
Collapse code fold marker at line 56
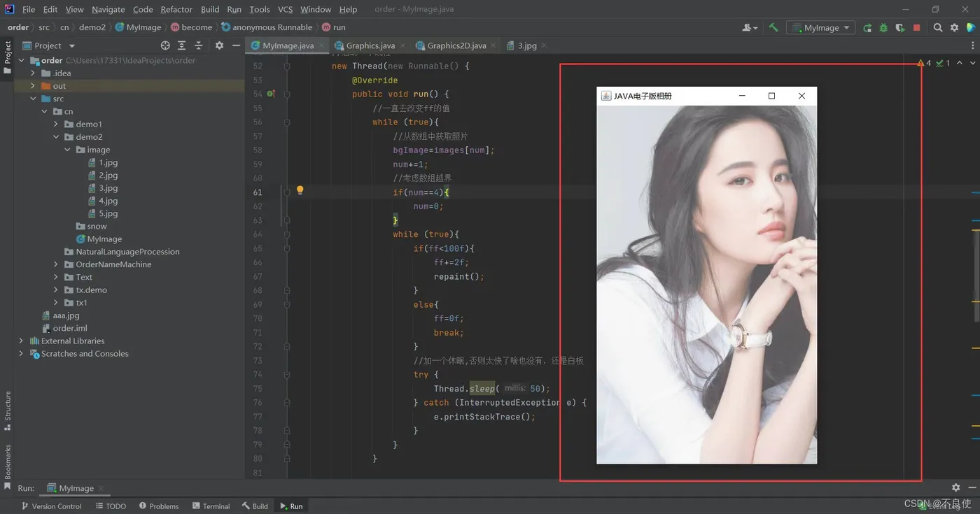[287, 122]
